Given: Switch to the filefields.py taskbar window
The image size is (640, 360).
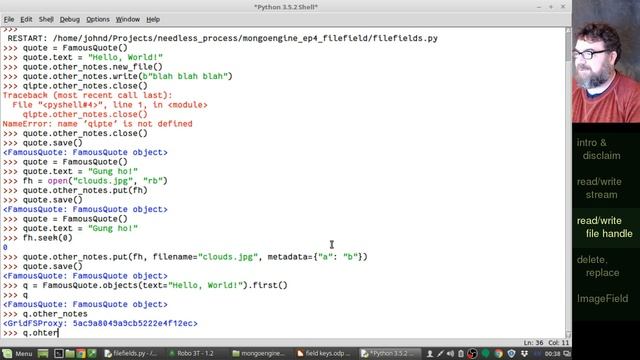Looking at the screenshot, I should tap(131, 353).
